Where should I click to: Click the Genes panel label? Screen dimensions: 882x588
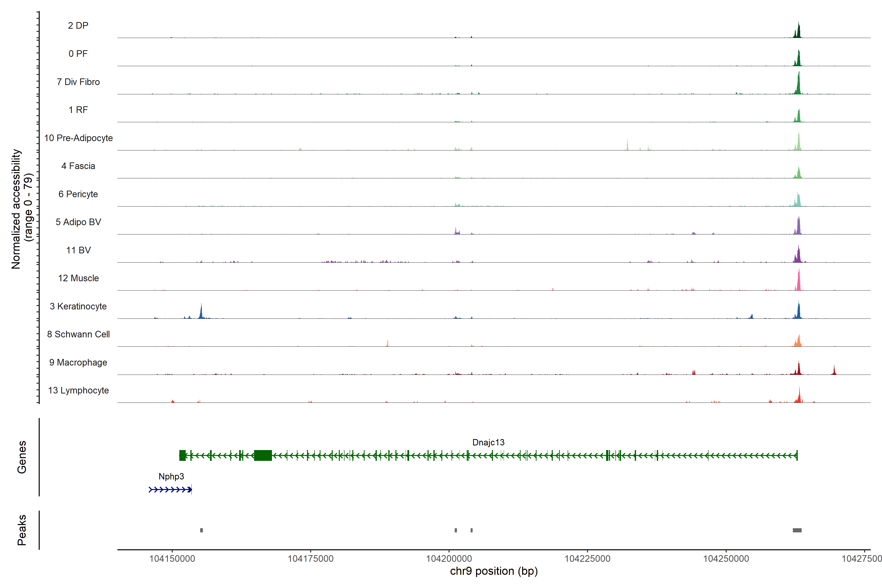pos(22,457)
